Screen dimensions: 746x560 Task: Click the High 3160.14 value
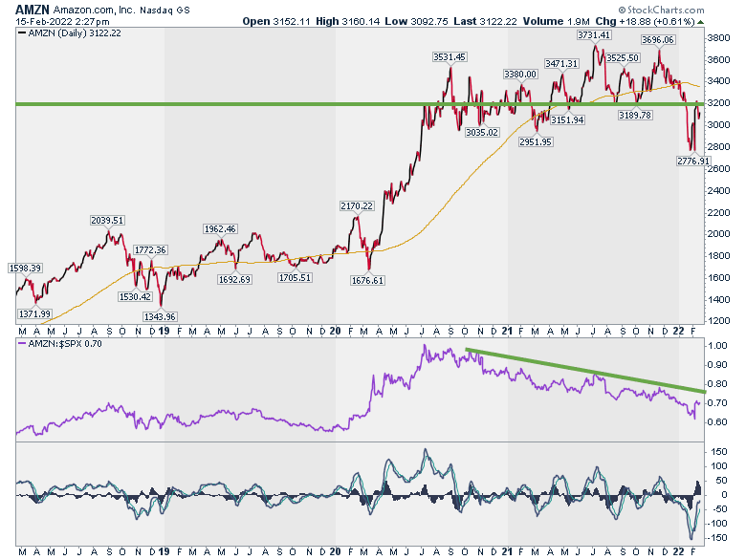pyautogui.click(x=348, y=21)
